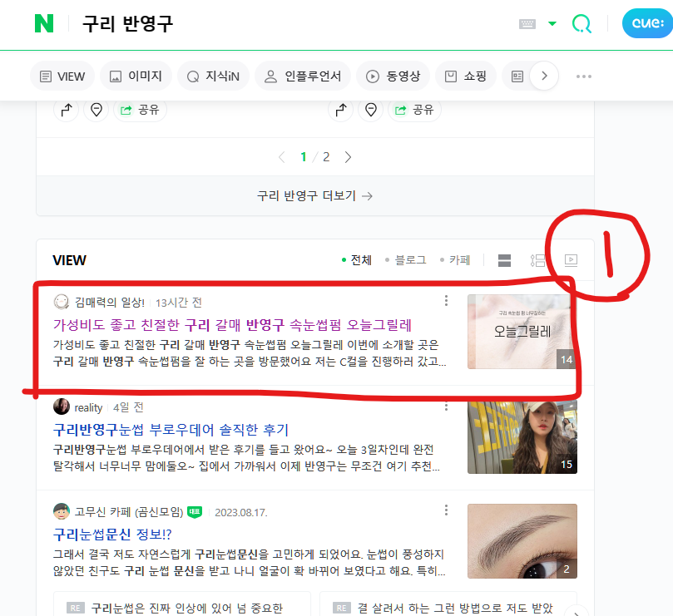Click 13시간 전 timestamp text
This screenshot has width=673, height=616.
[179, 303]
